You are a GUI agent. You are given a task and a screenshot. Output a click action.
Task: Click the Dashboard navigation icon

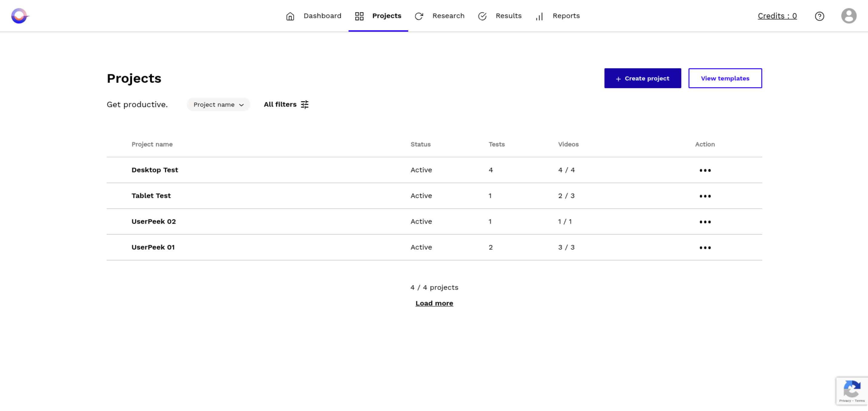pyautogui.click(x=290, y=15)
